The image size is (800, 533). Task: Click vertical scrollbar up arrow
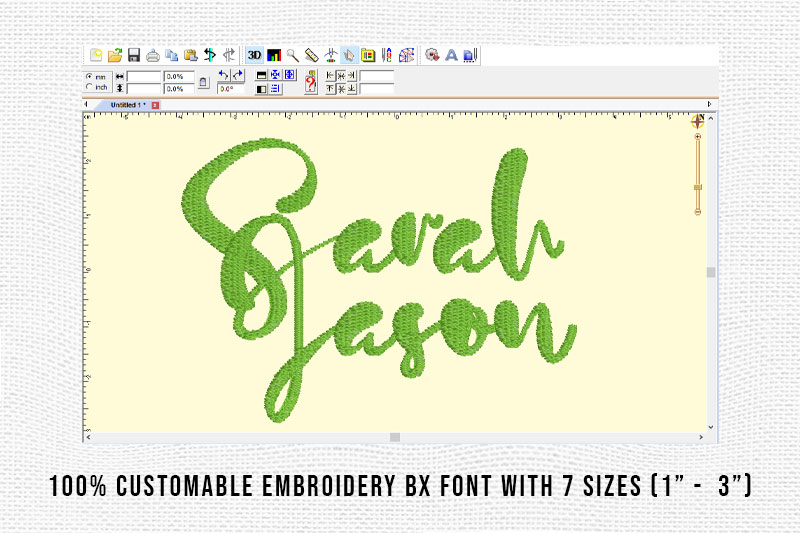click(711, 118)
